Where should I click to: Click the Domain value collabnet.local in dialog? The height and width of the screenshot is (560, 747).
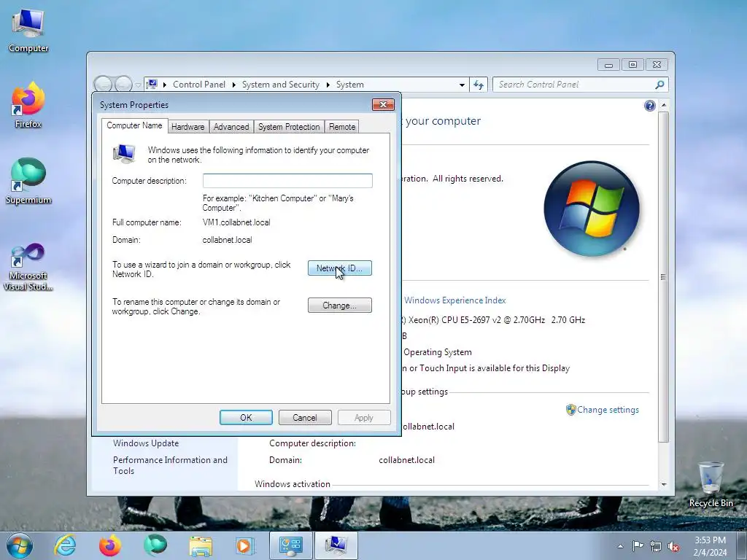pos(228,240)
